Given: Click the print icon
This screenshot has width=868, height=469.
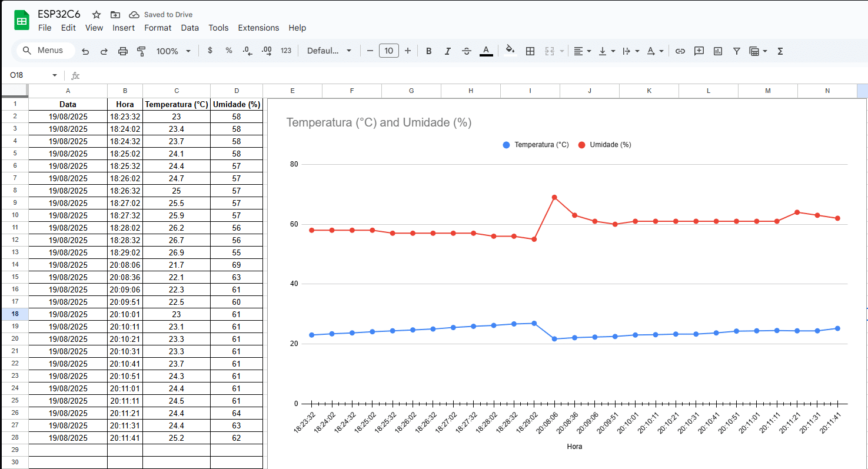Looking at the screenshot, I should point(122,51).
